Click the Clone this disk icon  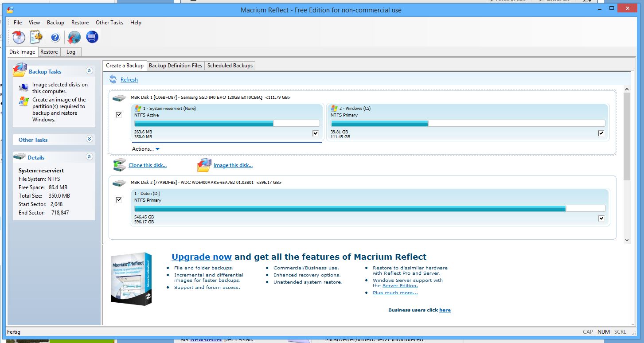120,165
